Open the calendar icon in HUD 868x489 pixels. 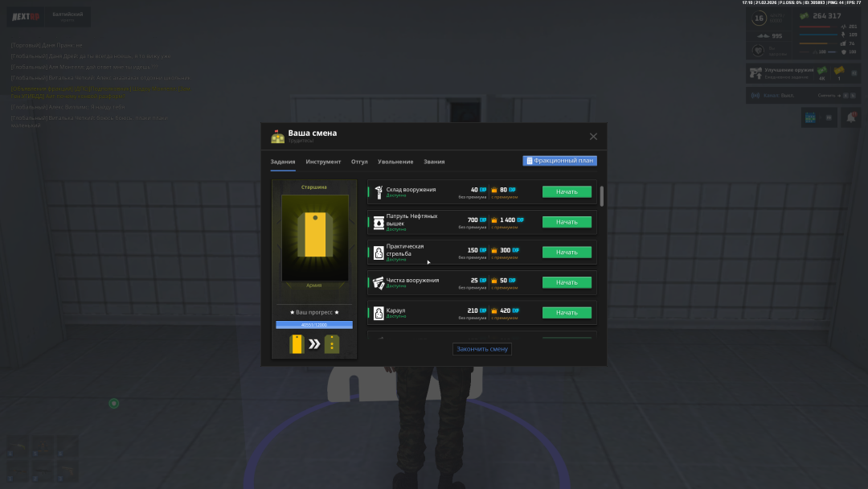click(810, 117)
